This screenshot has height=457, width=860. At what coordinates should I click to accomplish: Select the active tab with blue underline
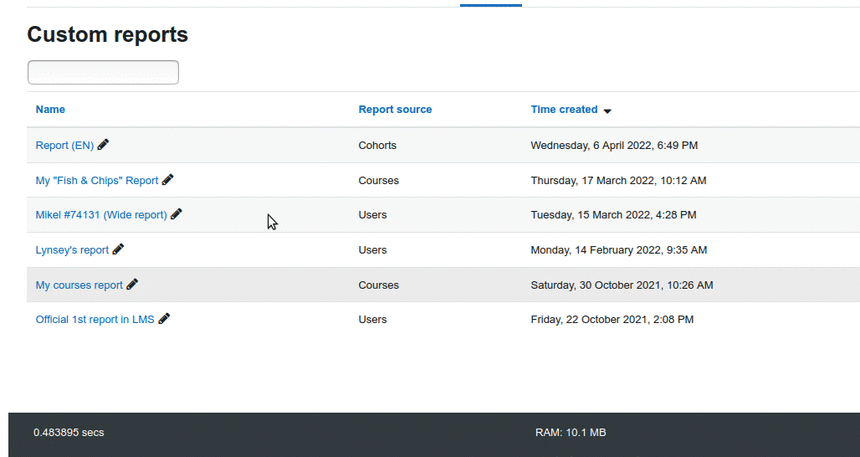[491, 4]
